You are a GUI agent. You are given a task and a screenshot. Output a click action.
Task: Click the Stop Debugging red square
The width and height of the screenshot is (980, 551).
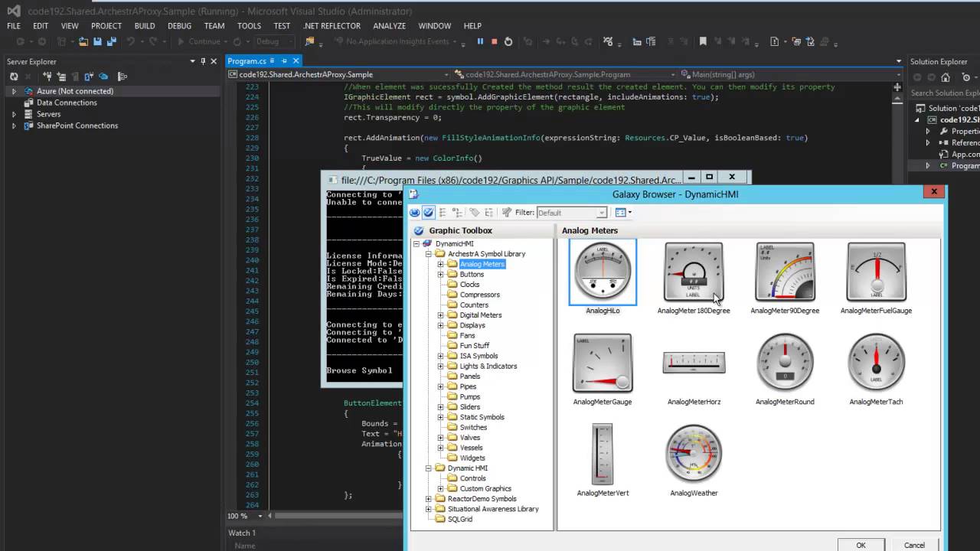495,41
